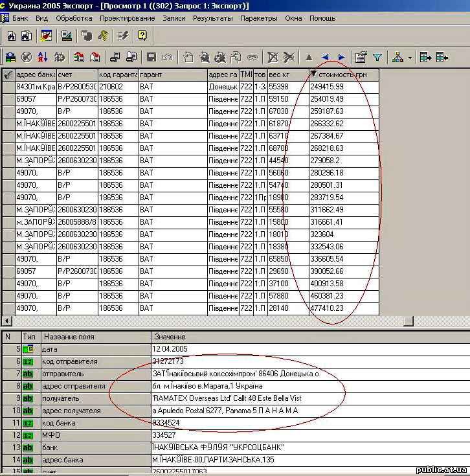Click the blue right arrow navigation icon
This screenshot has width=470, height=476.
click(x=341, y=57)
